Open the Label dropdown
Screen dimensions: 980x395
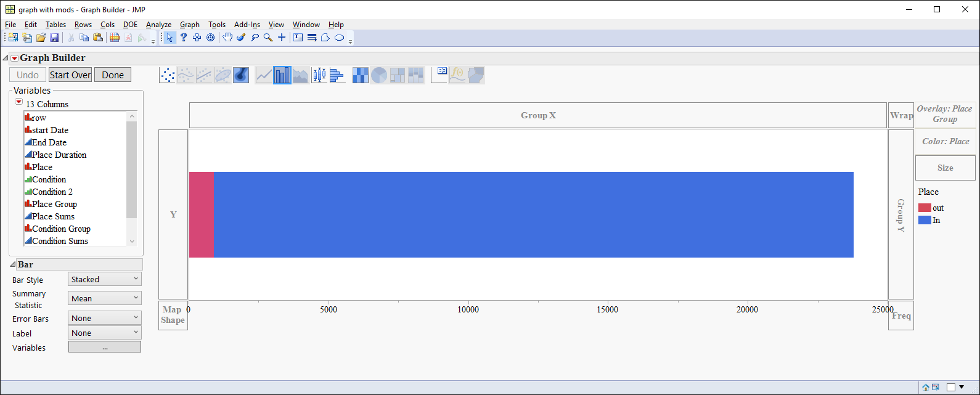(105, 333)
